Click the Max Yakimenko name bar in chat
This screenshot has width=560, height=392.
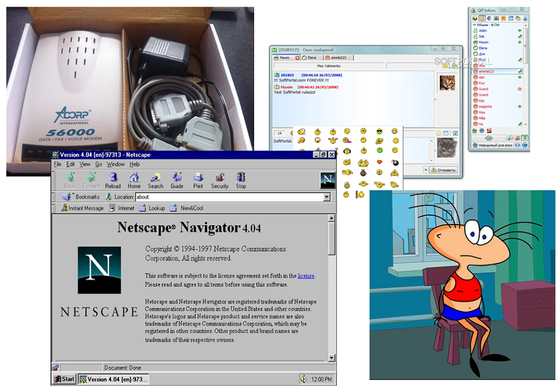click(x=329, y=66)
